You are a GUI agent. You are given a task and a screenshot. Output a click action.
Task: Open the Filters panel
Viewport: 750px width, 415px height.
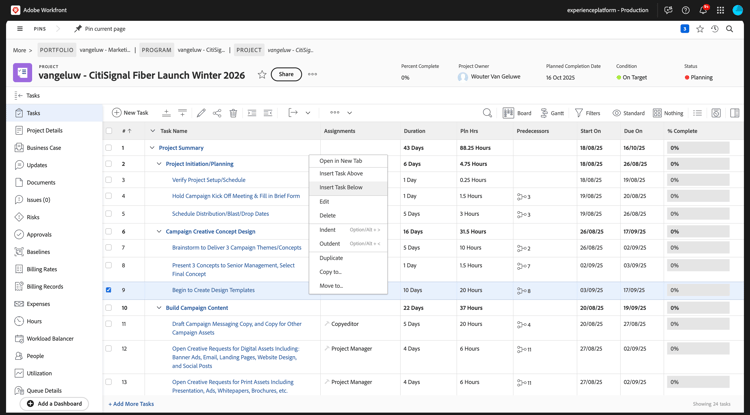pyautogui.click(x=587, y=113)
